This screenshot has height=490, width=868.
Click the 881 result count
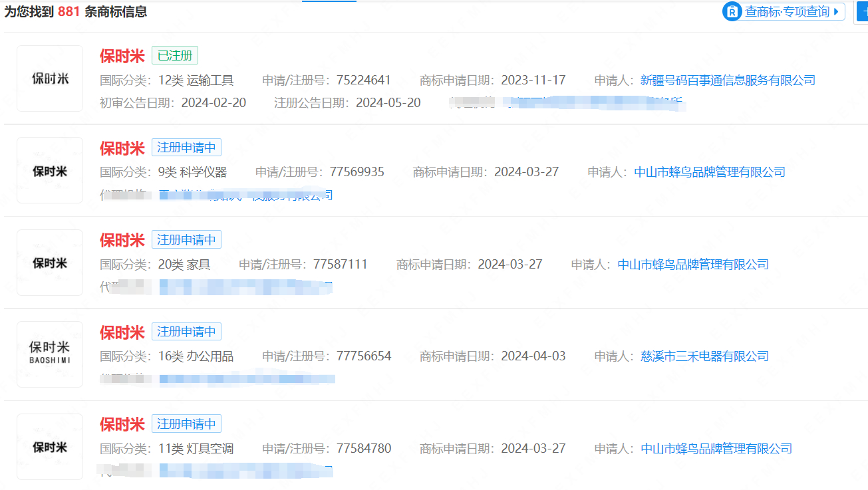69,11
